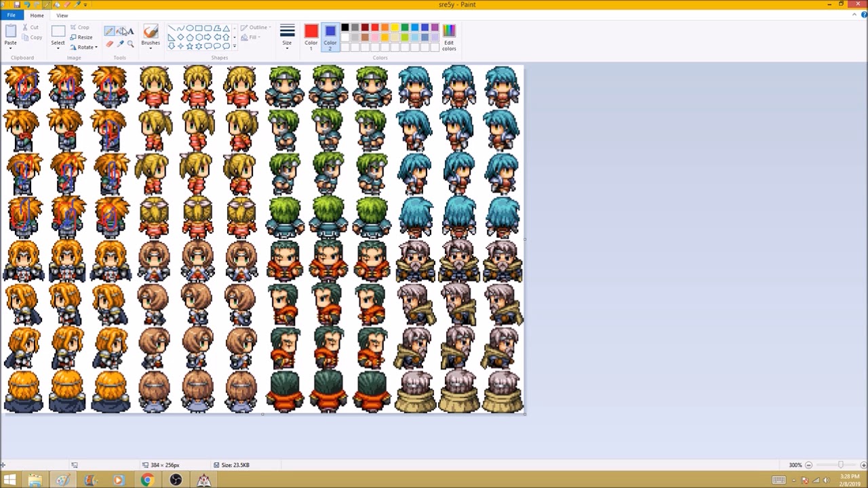Pick the purple color swatch
Screen dimensions: 868x488
click(x=435, y=28)
